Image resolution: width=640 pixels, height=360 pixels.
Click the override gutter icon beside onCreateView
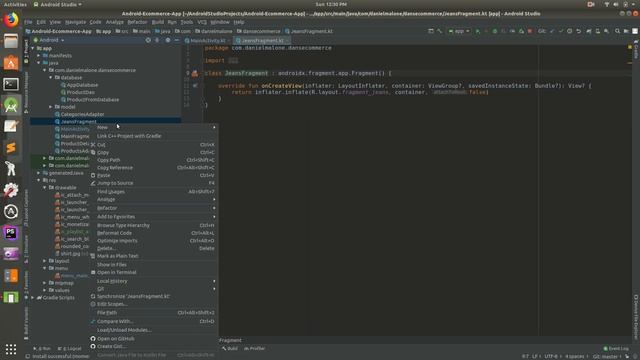pos(195,86)
